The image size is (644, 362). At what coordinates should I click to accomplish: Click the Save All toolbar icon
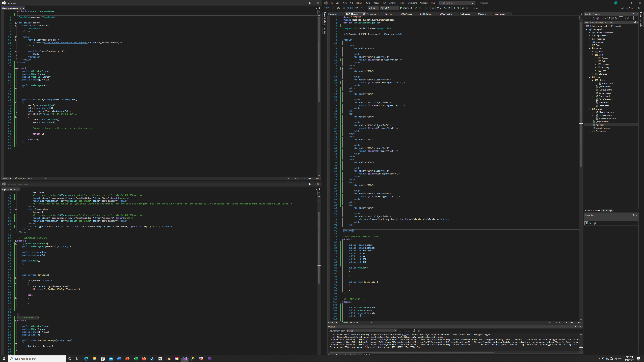352,8
